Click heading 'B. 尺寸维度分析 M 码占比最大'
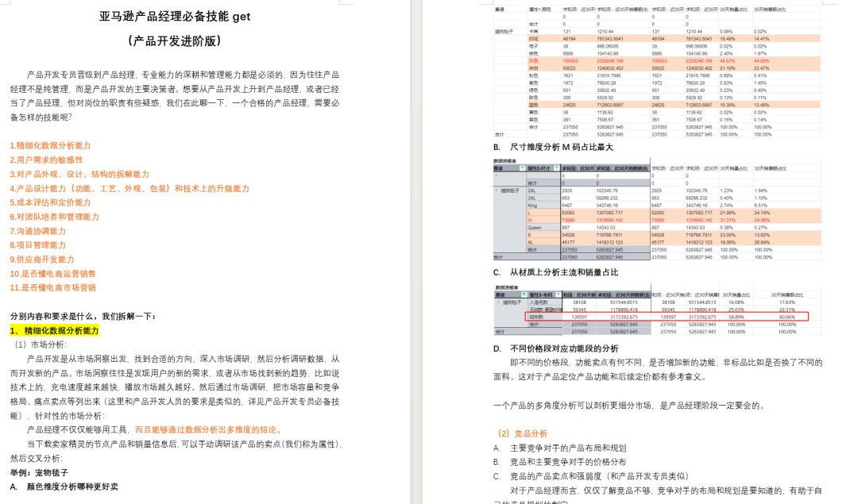The image size is (858, 504). [553, 147]
